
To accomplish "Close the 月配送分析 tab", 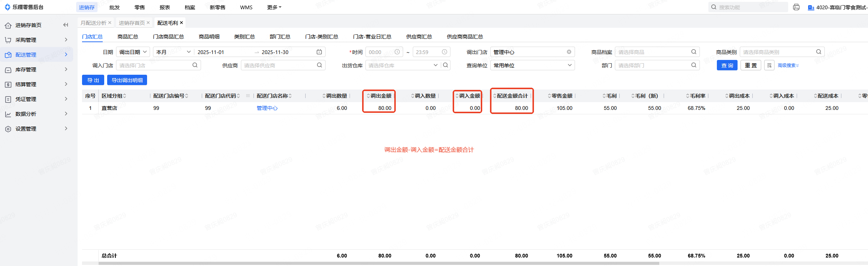I will coord(110,23).
